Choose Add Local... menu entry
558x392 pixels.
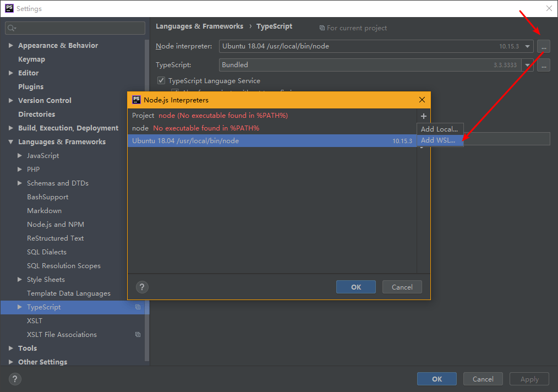coord(440,129)
